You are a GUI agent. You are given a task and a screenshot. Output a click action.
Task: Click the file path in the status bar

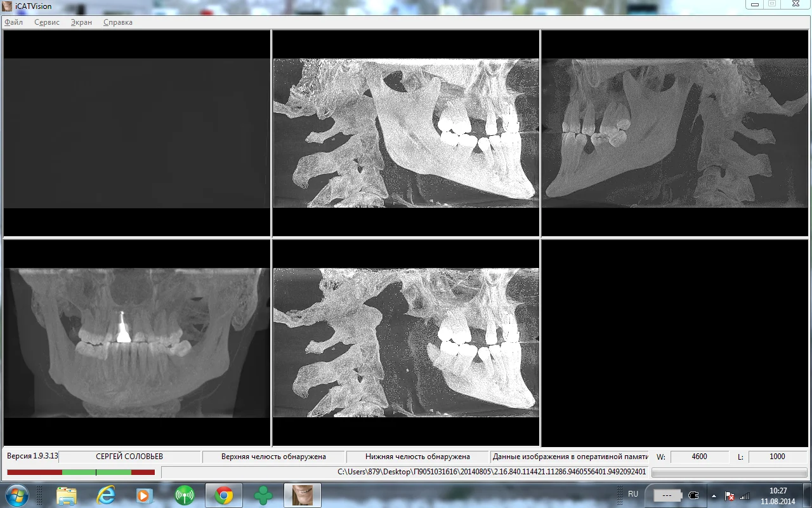pyautogui.click(x=492, y=472)
